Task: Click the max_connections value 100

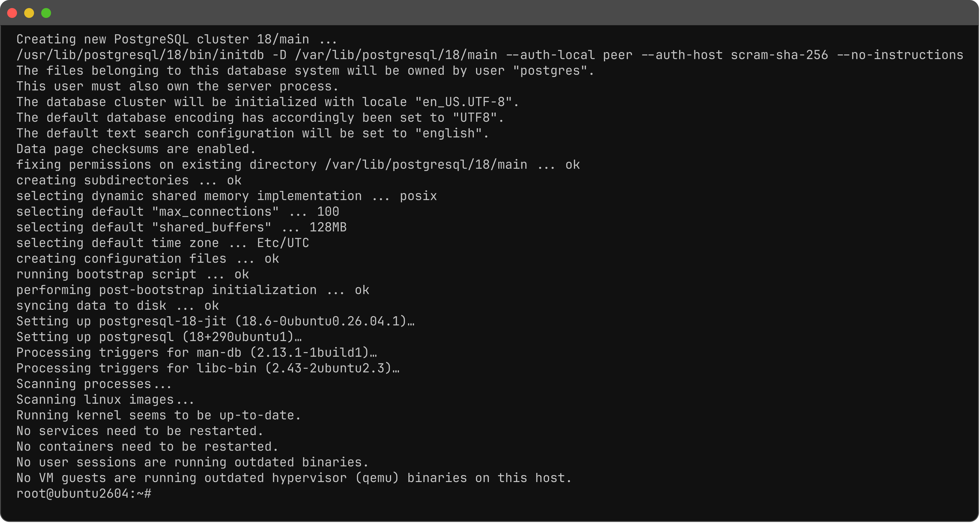Action: (x=328, y=211)
